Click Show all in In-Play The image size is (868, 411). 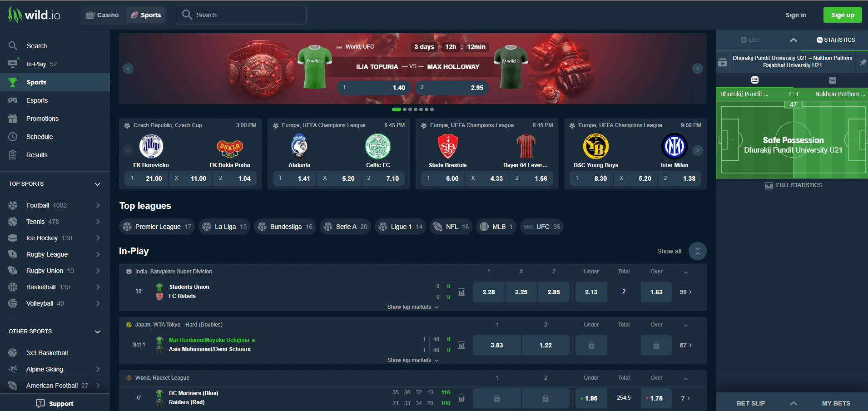(x=669, y=251)
